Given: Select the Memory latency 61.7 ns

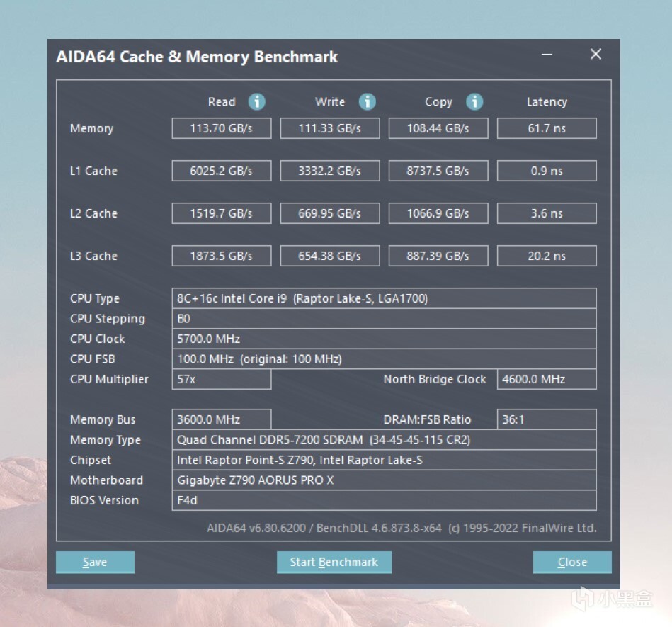Looking at the screenshot, I should (547, 128).
